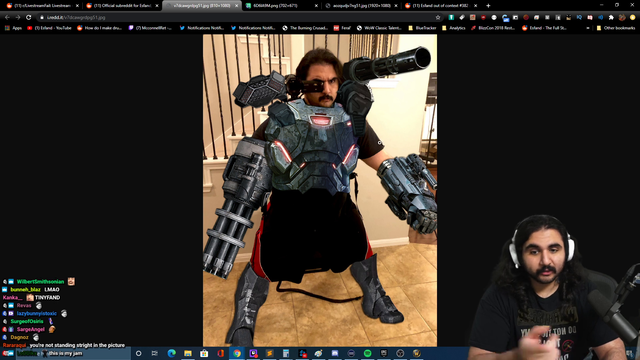Open the yellow Chrome menu icon
The image size is (640, 360).
(633, 18)
